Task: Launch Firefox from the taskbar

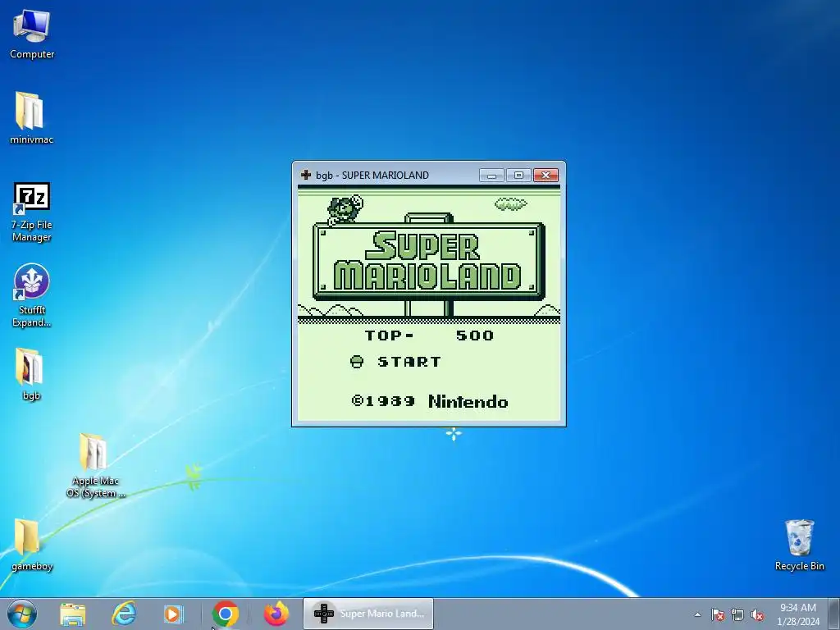Action: pyautogui.click(x=276, y=614)
